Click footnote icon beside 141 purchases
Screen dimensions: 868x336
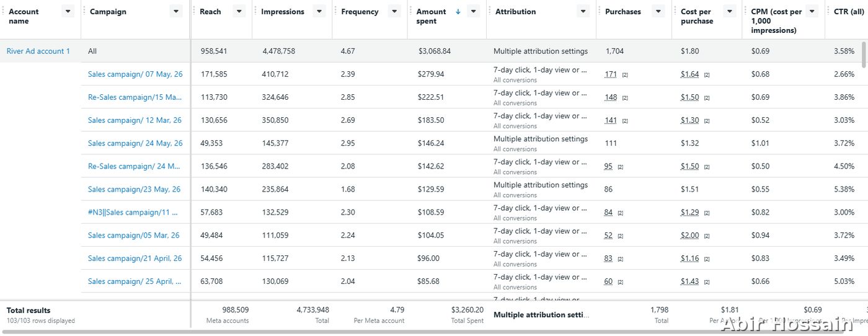coord(625,121)
